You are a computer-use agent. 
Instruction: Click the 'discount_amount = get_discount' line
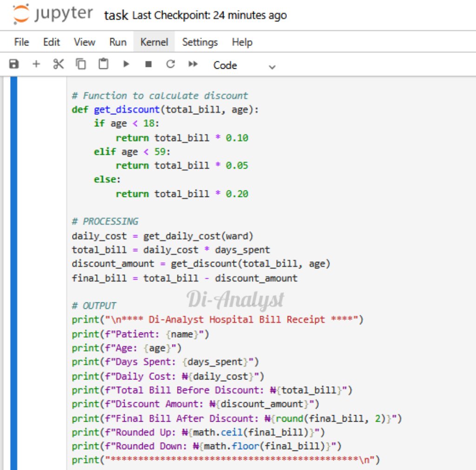[x=201, y=264]
